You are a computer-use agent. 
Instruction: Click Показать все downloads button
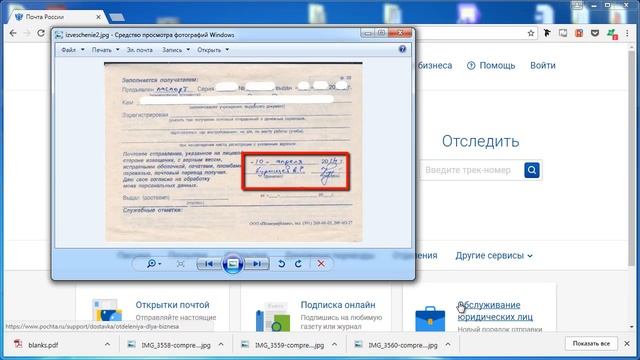[x=591, y=344]
